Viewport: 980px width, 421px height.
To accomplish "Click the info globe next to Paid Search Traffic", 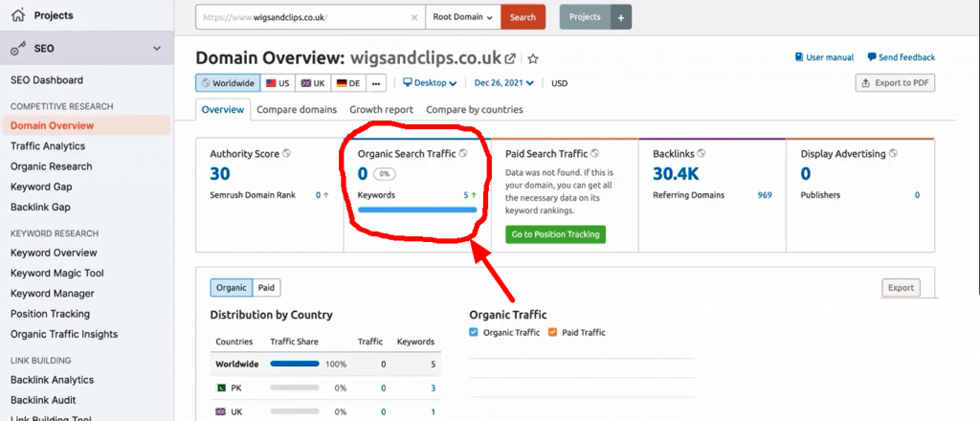I will tap(595, 153).
